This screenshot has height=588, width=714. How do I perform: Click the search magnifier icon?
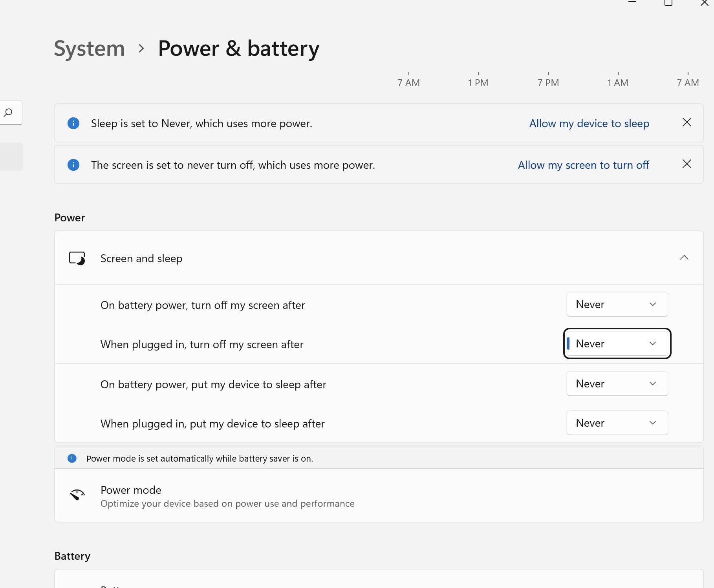(x=8, y=113)
